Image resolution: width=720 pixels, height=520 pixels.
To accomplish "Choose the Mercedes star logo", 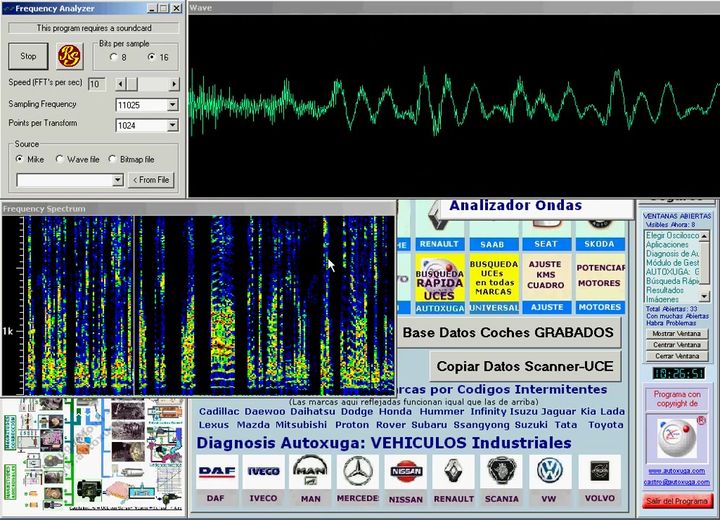I will click(x=358, y=472).
